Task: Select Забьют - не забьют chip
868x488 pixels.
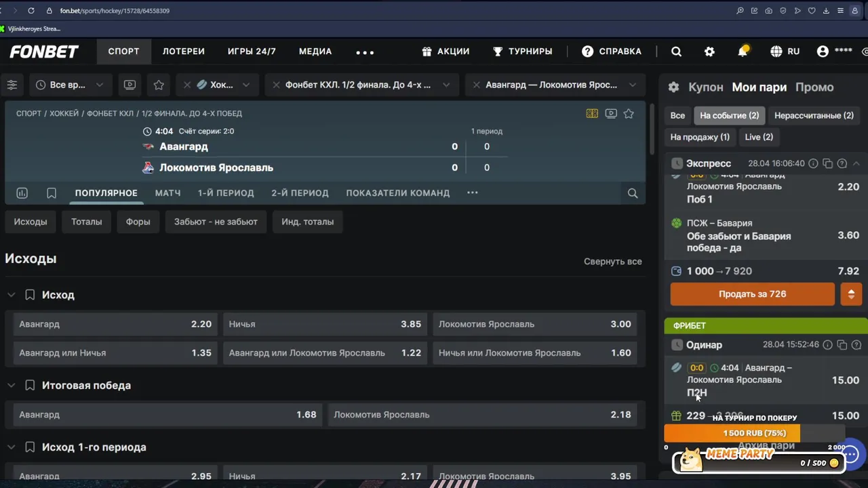Action: (216, 222)
